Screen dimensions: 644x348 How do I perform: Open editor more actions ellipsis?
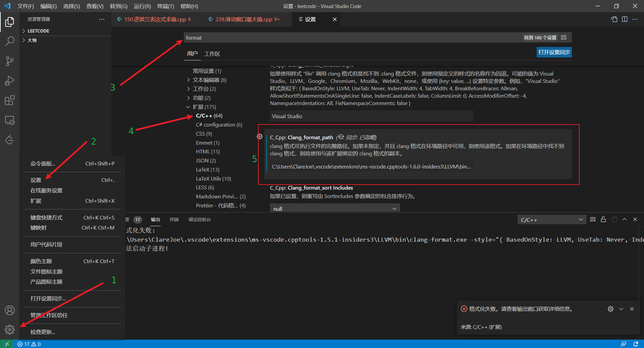(635, 19)
